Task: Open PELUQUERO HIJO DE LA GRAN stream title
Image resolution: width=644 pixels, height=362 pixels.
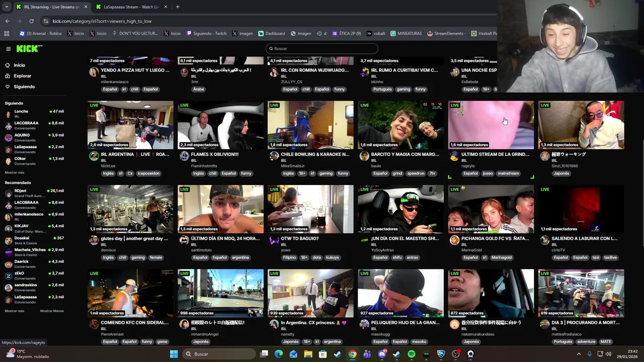Action: (406, 322)
